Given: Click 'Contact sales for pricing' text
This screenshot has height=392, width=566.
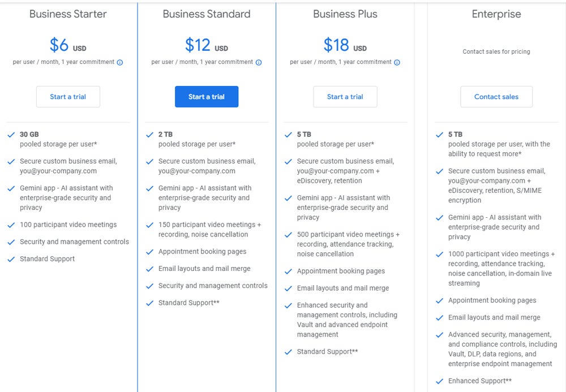Looking at the screenshot, I should [x=496, y=51].
